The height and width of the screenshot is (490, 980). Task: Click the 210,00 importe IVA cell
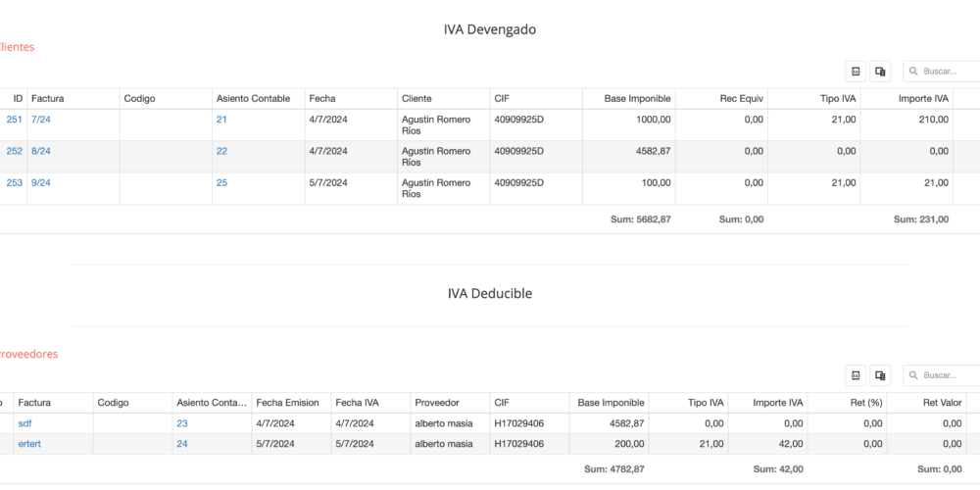pos(906,125)
